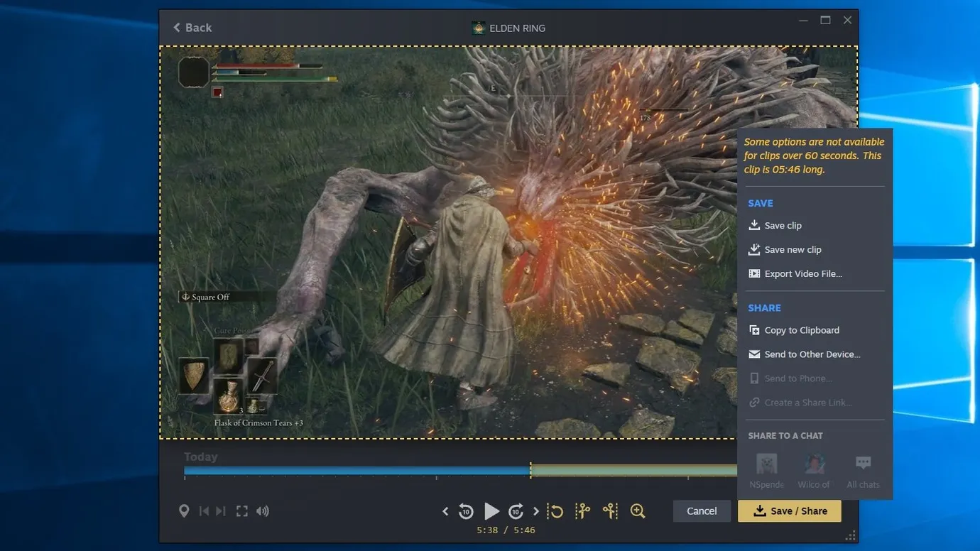Screen dimensions: 980x551
Task: Share clip to Wilco of chat avatar
Action: point(814,464)
